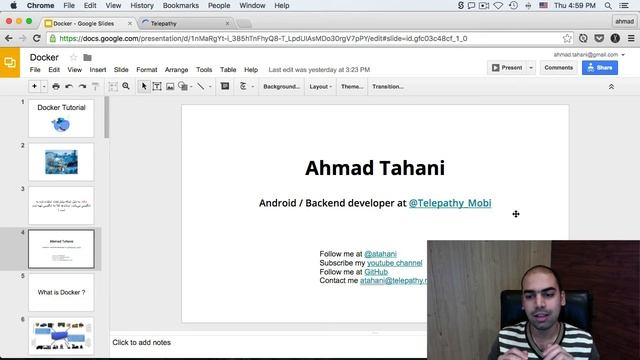Open the Slide menu
This screenshot has width=640, height=360.
[121, 70]
